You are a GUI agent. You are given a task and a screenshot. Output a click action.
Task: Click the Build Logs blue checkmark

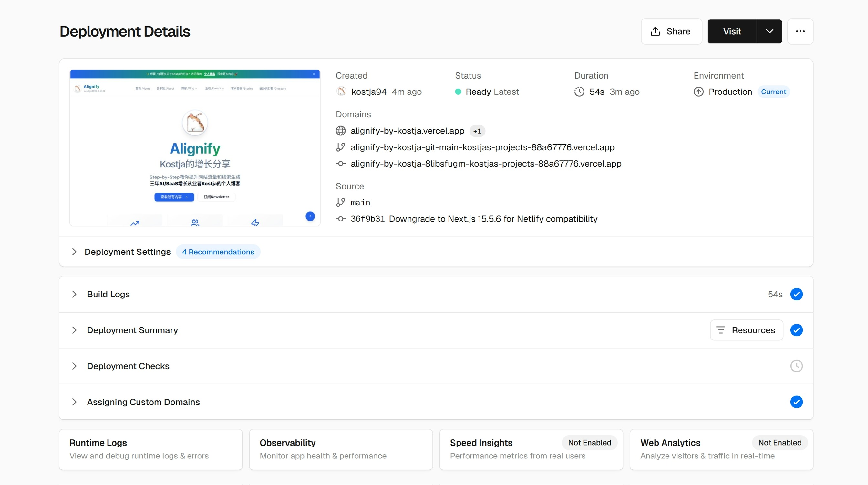796,294
